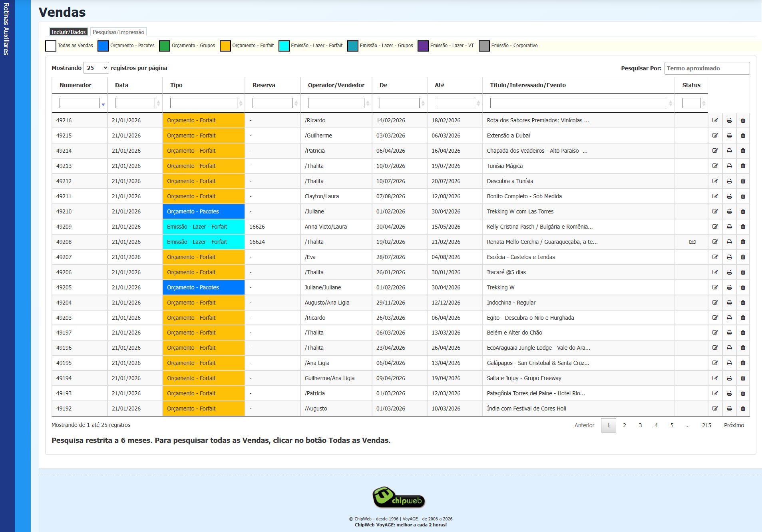Delete the Indochina - Regular sale

point(743,303)
